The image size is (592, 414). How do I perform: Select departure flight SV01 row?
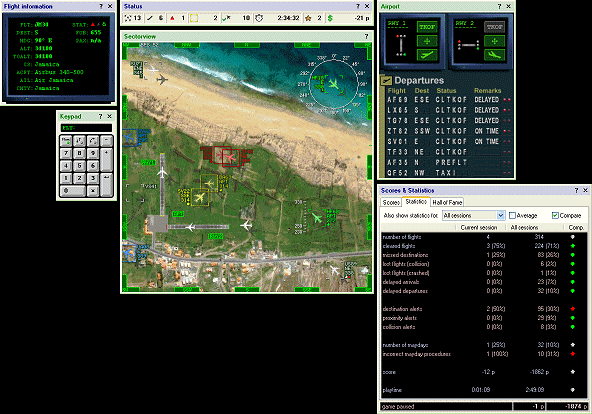coord(449,142)
